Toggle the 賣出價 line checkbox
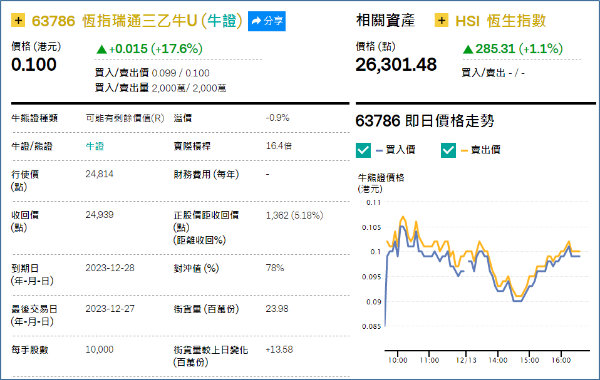The height and width of the screenshot is (380, 600). [448, 150]
